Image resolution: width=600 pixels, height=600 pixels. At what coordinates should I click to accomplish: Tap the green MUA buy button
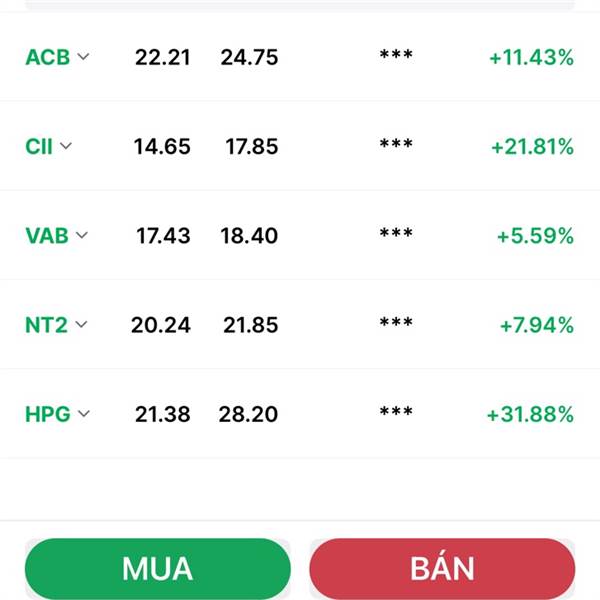tap(158, 568)
